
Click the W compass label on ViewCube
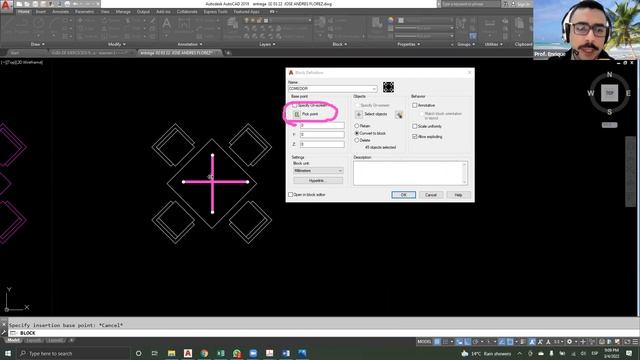coord(591,93)
